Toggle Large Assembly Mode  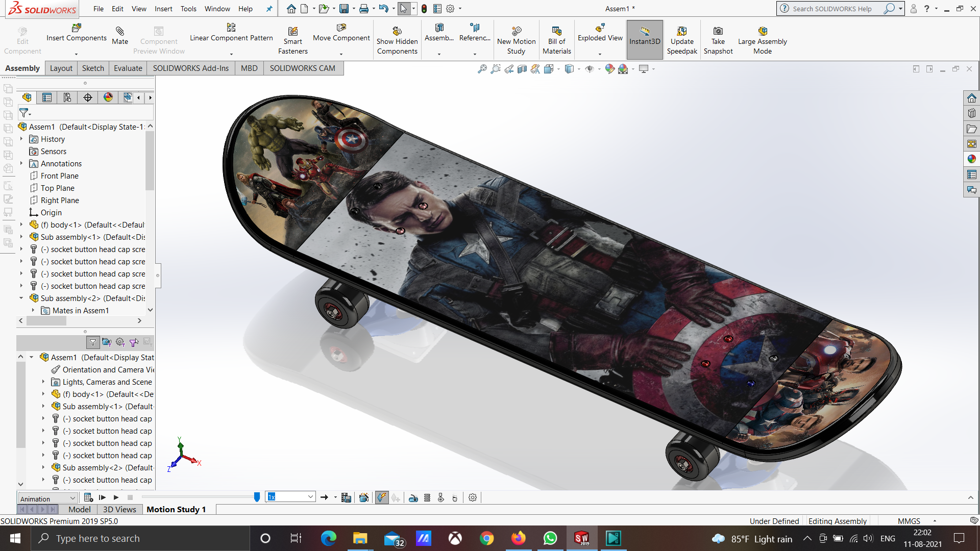click(x=762, y=41)
